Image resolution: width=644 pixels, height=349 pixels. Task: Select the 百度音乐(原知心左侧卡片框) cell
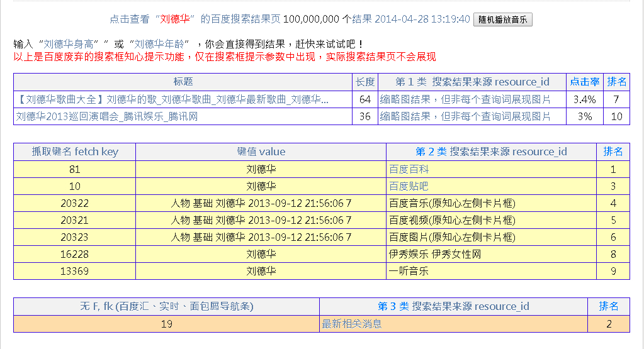pyautogui.click(x=452, y=203)
